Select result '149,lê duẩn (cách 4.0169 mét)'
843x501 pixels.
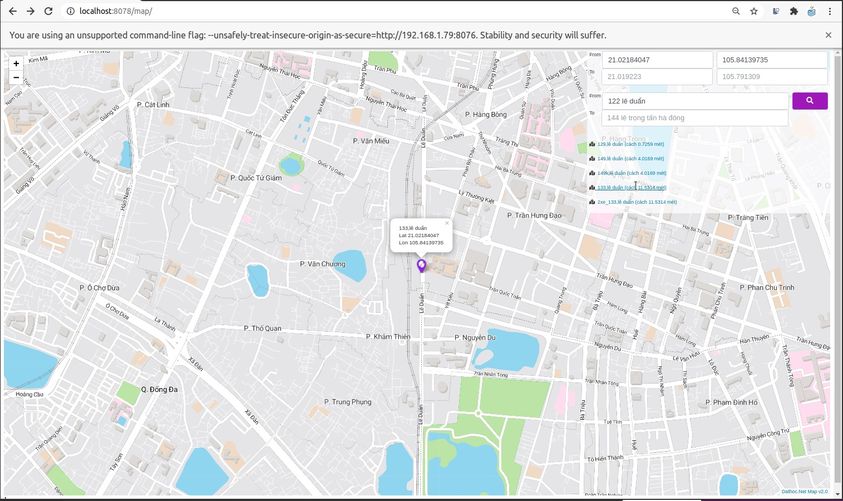630,159
